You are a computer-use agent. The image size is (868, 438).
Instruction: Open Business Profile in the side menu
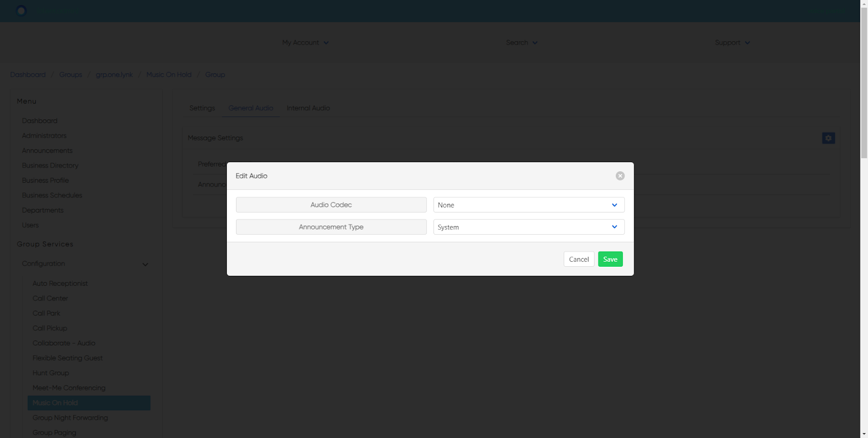(x=45, y=181)
